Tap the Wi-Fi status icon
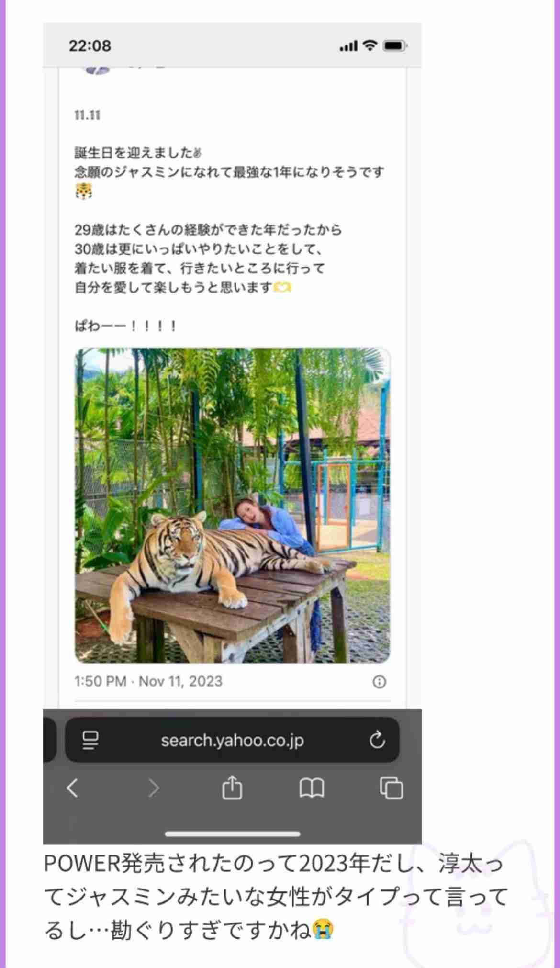Screen dimensions: 560x968 click(x=370, y=45)
